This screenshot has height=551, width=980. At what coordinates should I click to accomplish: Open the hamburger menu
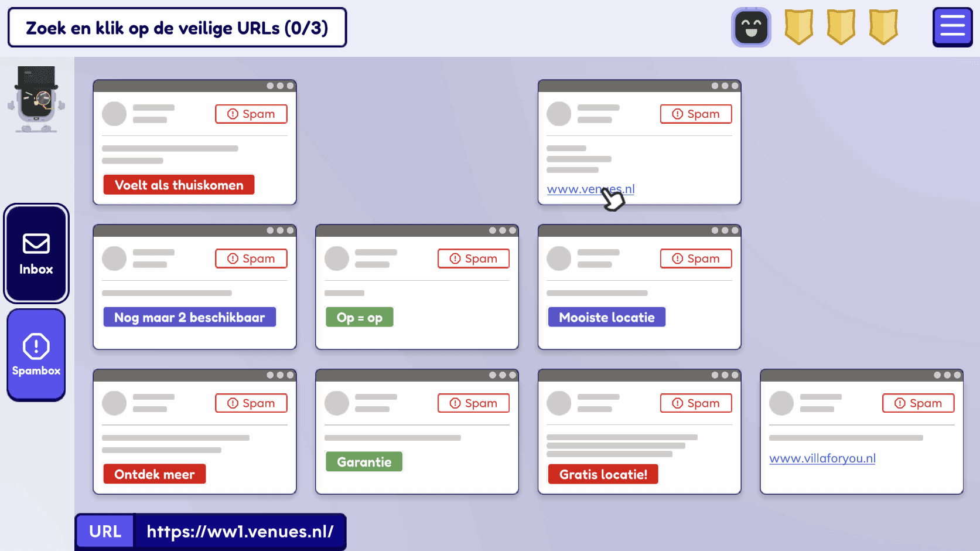952,26
